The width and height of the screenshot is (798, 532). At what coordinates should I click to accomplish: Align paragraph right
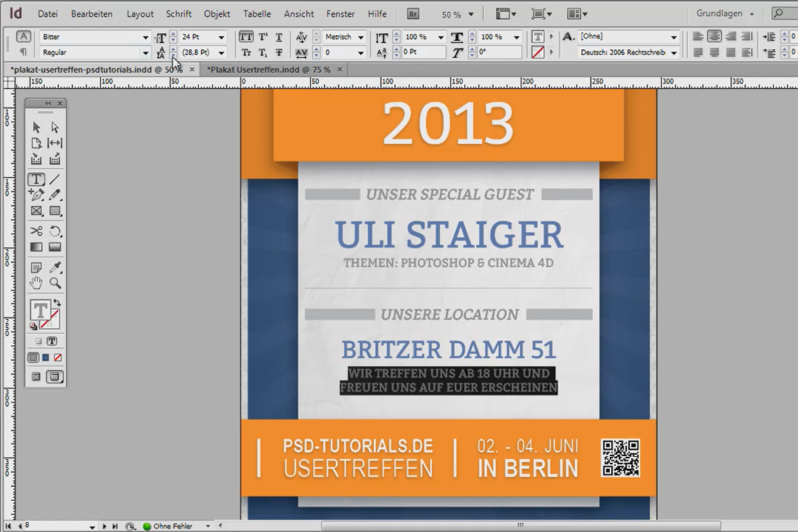point(730,37)
